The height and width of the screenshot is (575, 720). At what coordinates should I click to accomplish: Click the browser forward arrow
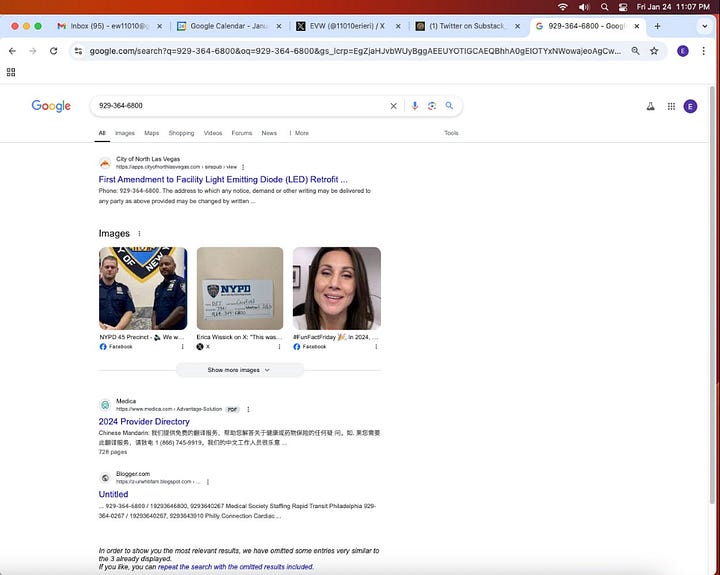coord(33,51)
